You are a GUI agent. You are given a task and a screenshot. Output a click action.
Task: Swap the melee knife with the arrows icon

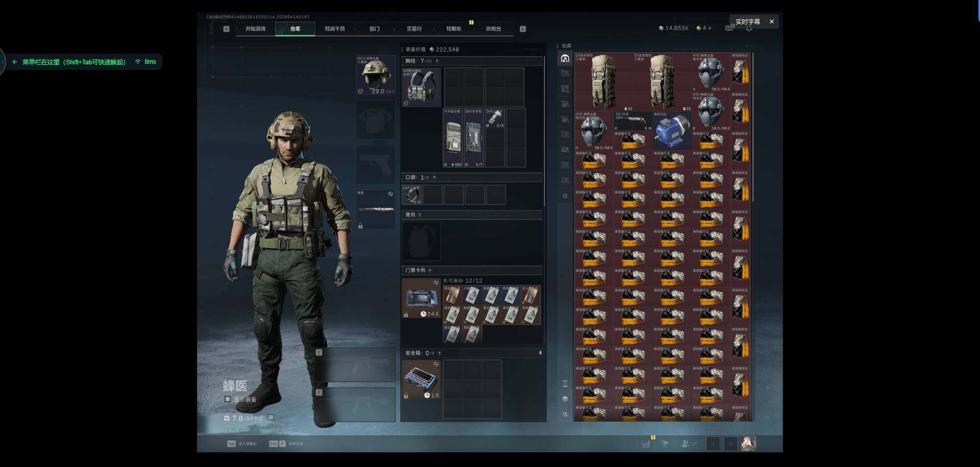[390, 194]
